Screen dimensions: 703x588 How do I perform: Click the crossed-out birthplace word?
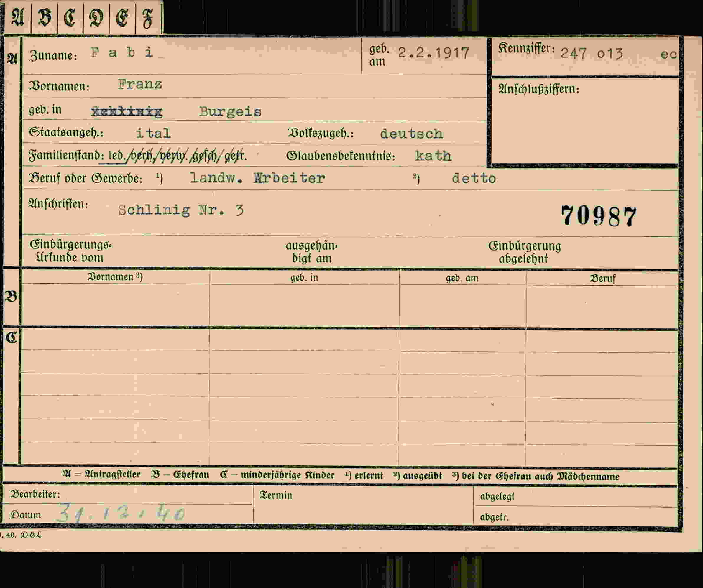point(127,111)
